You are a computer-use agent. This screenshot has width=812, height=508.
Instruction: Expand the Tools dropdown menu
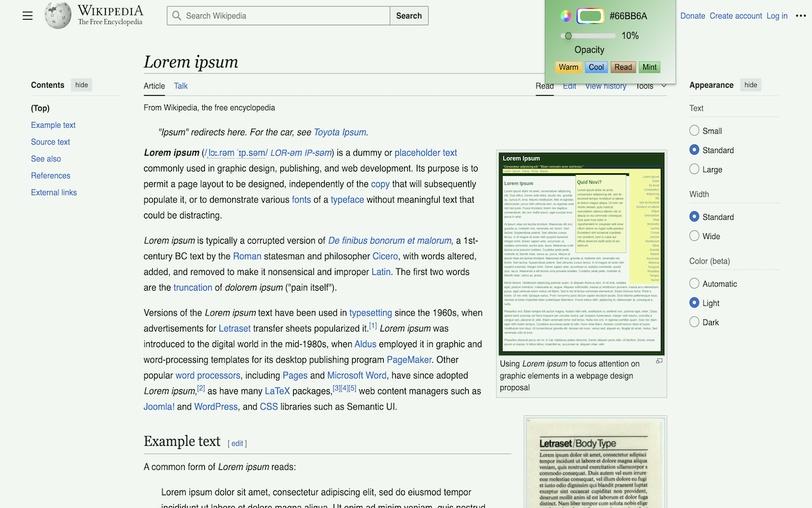click(651, 86)
